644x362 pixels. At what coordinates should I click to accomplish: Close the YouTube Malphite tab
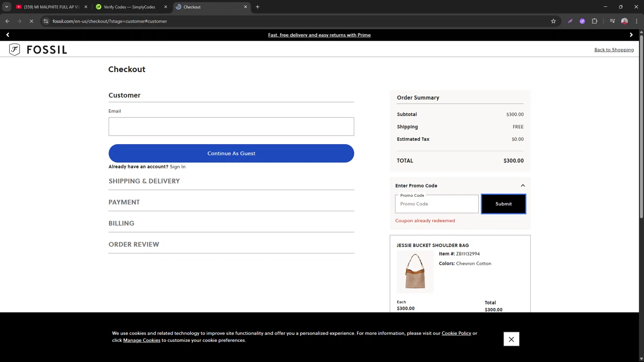click(x=86, y=7)
